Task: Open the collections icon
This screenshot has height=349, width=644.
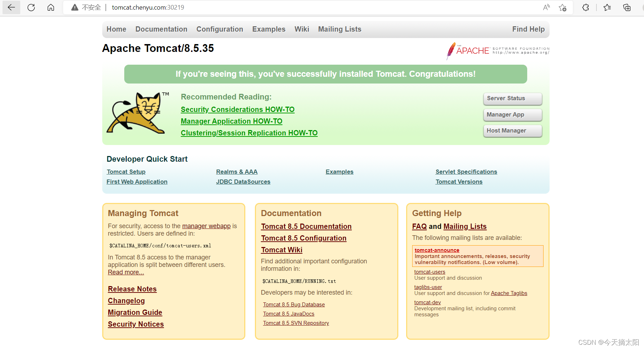Action: click(627, 7)
